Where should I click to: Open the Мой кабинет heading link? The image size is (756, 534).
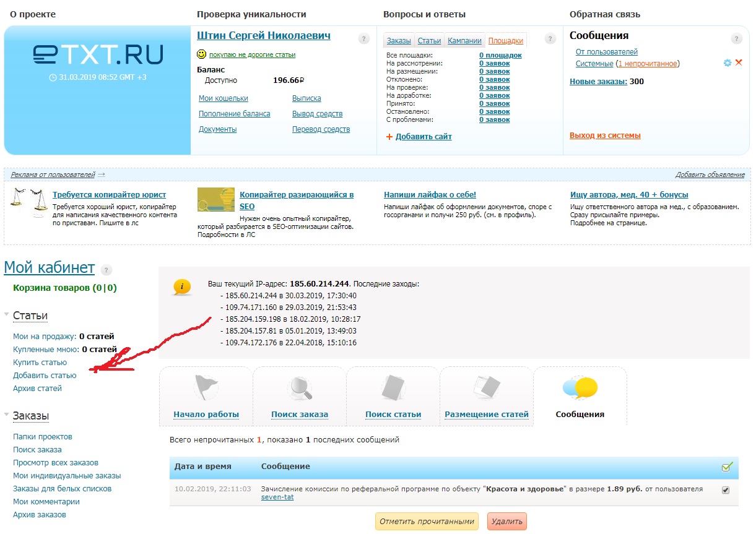[x=50, y=267]
